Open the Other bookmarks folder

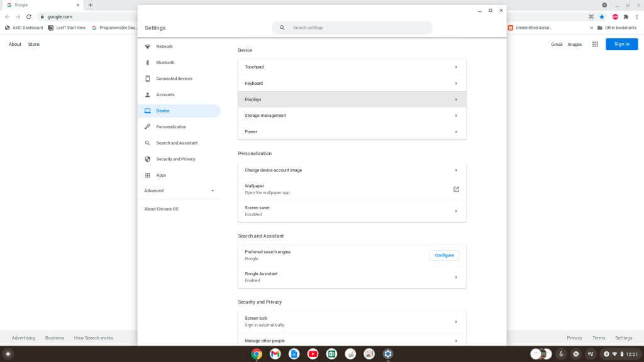(x=617, y=28)
